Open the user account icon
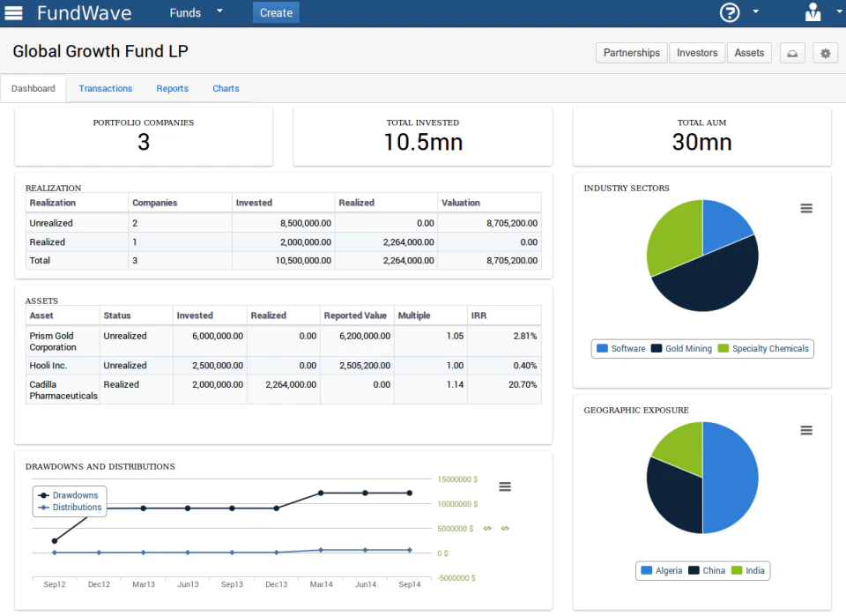Viewport: 846px width, 616px height. pyautogui.click(x=813, y=12)
